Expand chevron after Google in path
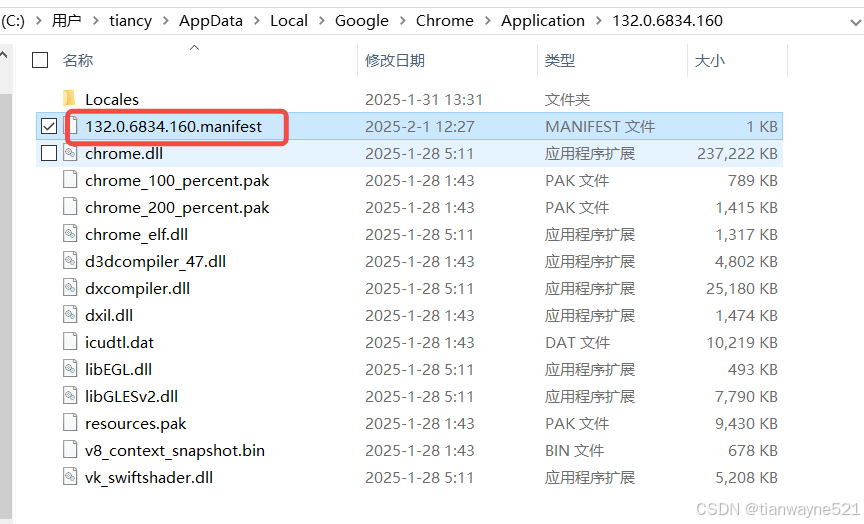The image size is (864, 524). click(x=403, y=21)
